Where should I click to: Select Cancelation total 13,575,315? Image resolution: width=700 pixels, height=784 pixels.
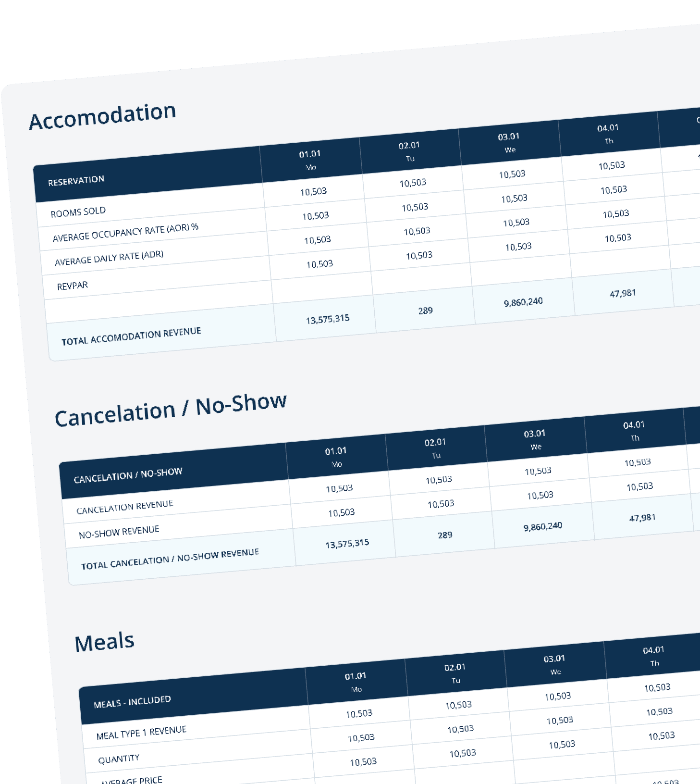pos(347,544)
